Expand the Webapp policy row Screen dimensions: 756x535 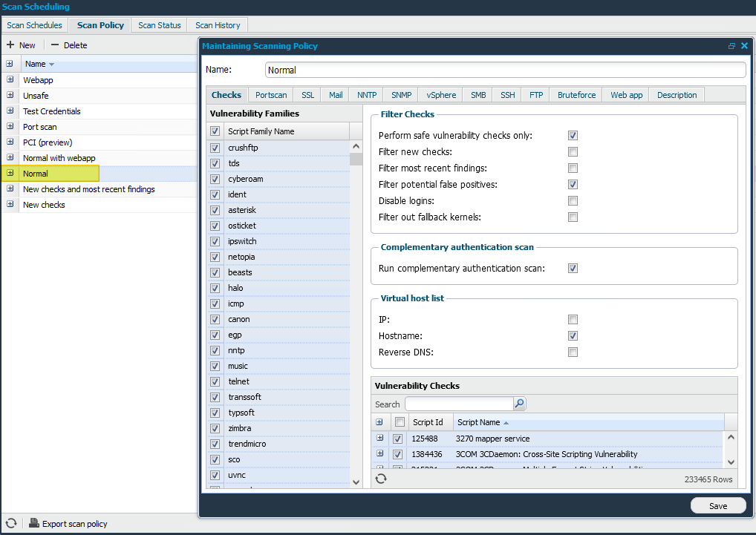tap(10, 80)
